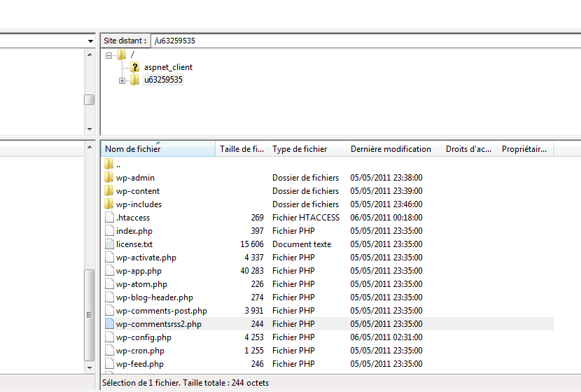This screenshot has height=392, width=581.
Task: Click the wp-config.php file icon
Action: pos(108,337)
